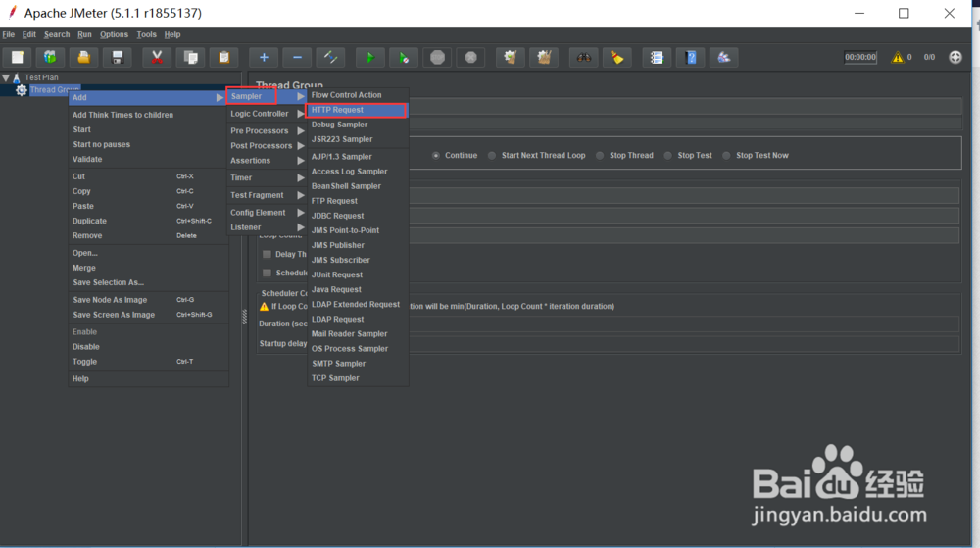Select the Continue radio button

[436, 155]
